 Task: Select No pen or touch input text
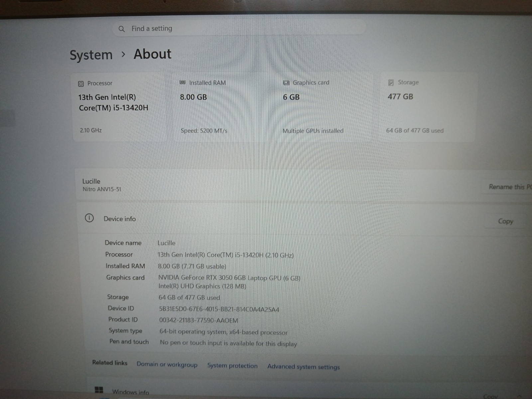228,343
